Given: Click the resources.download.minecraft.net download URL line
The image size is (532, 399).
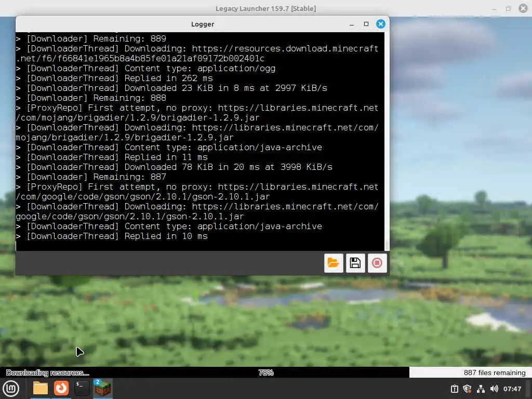Looking at the screenshot, I should click(197, 54).
